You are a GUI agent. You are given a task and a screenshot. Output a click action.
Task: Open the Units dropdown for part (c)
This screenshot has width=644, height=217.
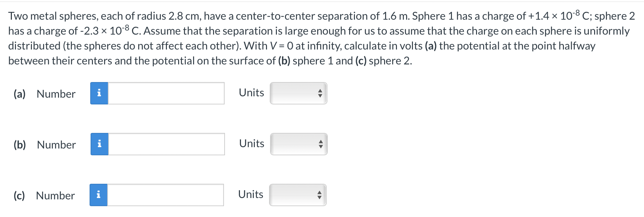click(298, 195)
